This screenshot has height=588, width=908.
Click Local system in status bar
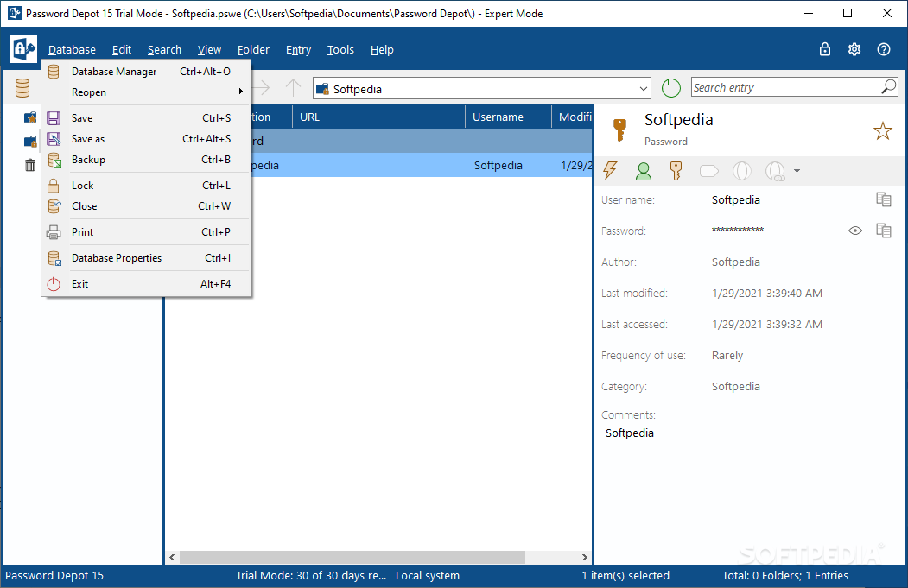pos(428,576)
